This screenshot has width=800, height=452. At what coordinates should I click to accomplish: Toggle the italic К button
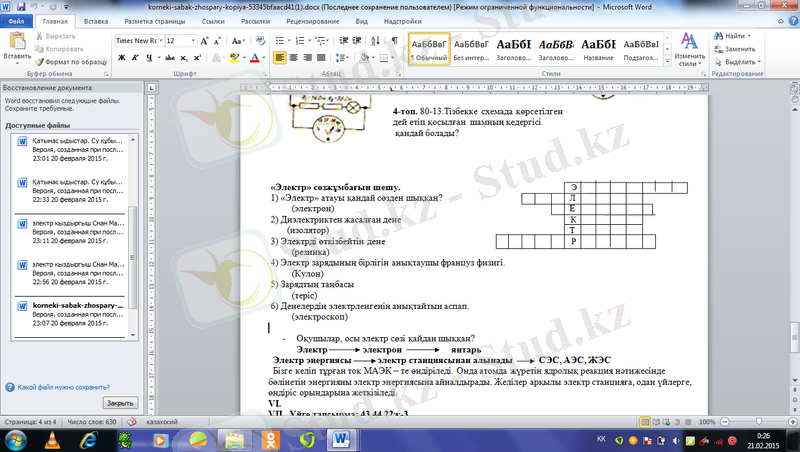[x=134, y=58]
